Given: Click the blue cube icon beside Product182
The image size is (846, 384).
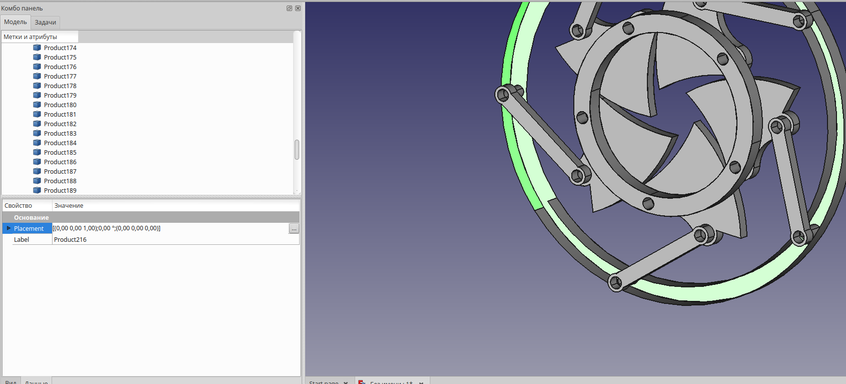Looking at the screenshot, I should [37, 124].
